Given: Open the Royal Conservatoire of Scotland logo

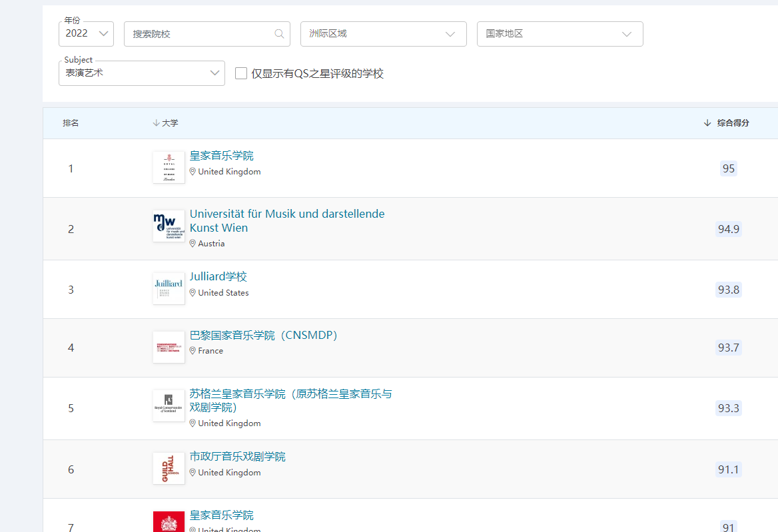Looking at the screenshot, I should 169,405.
